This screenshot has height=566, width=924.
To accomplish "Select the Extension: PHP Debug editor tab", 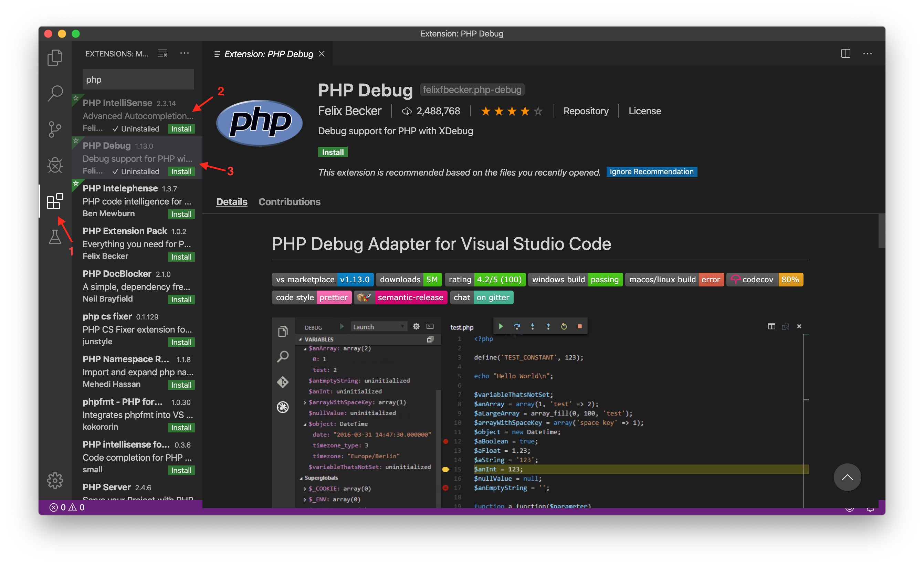I will pos(268,54).
